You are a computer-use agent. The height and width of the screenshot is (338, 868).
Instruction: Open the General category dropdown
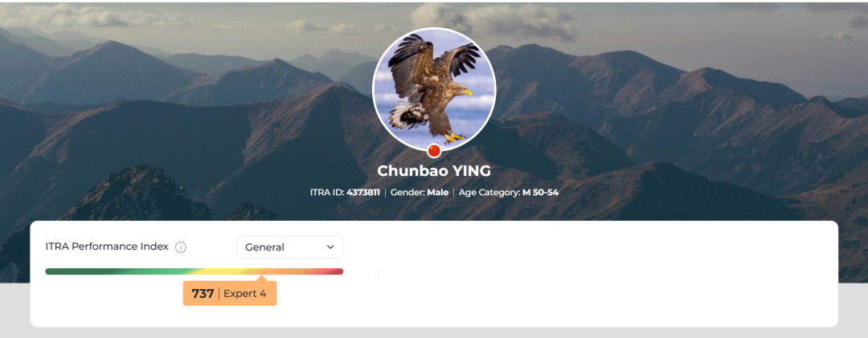(290, 247)
